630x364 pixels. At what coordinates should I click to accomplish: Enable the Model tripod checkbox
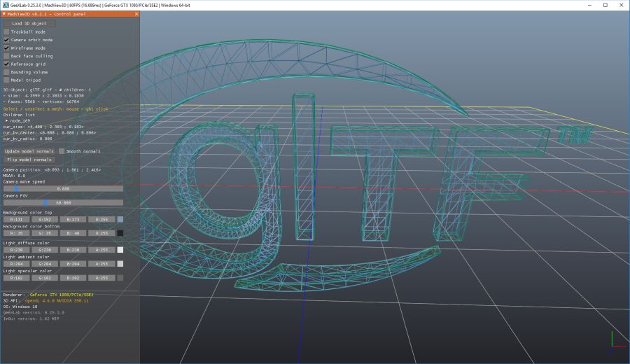click(x=6, y=80)
